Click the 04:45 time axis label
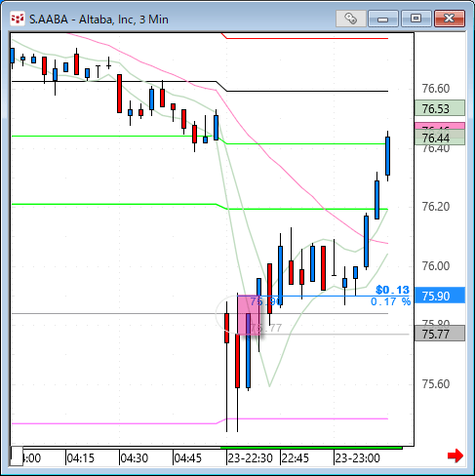 pyautogui.click(x=187, y=458)
